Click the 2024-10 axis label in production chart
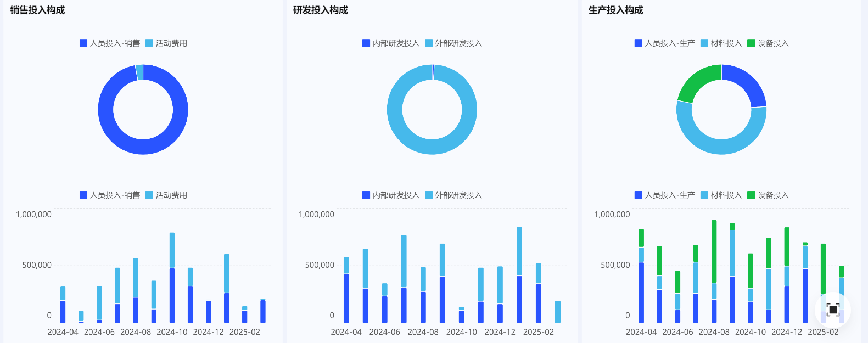The width and height of the screenshot is (868, 343). click(x=751, y=332)
